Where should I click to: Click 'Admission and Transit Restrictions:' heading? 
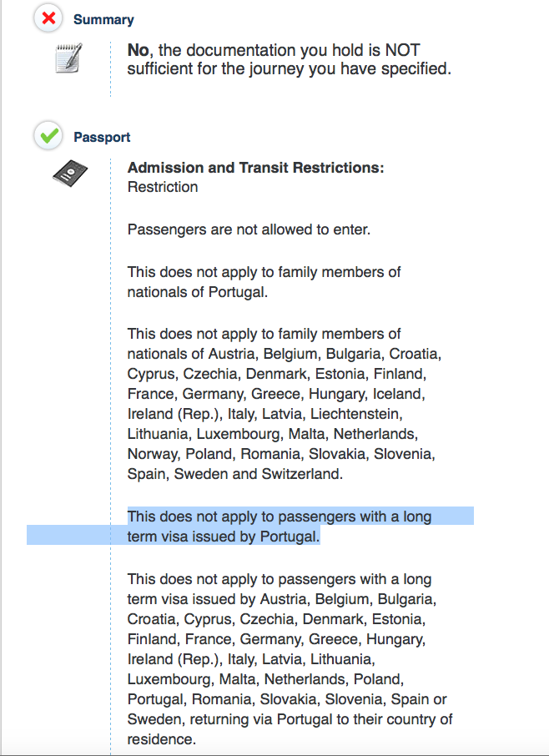click(255, 168)
